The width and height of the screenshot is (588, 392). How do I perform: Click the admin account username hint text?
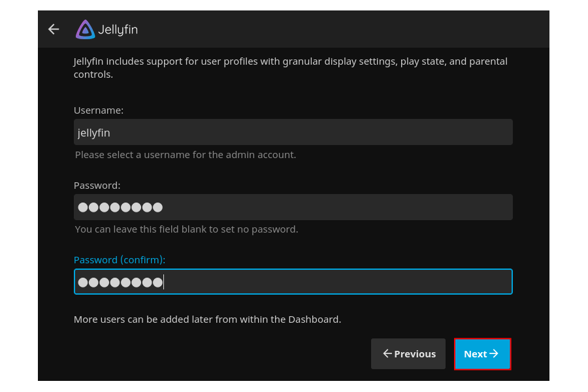click(x=186, y=155)
